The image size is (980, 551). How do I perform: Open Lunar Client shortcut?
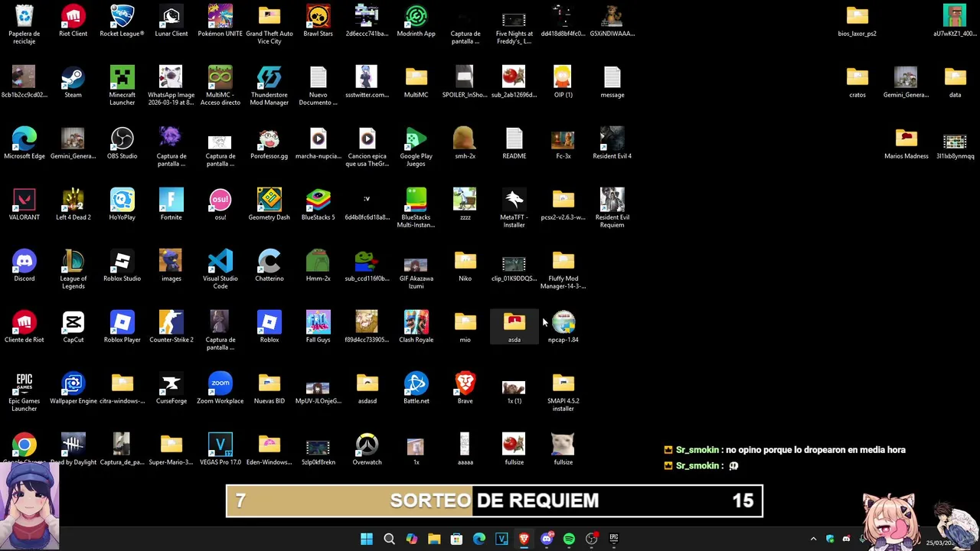point(171,17)
